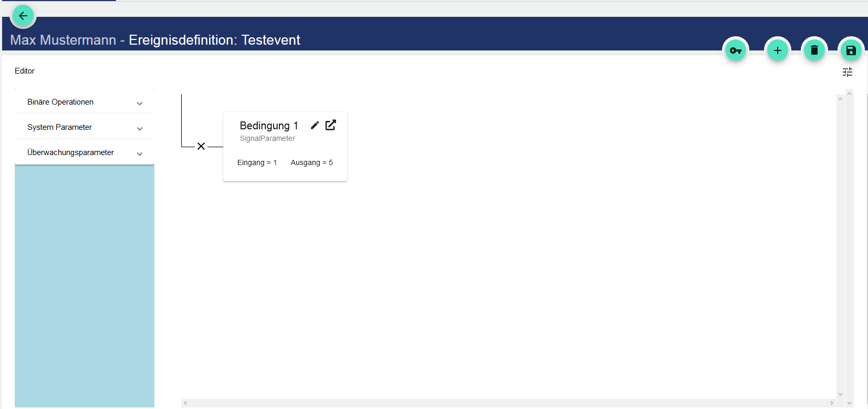Click the vertical scrollbar down arrow

pyautogui.click(x=840, y=394)
